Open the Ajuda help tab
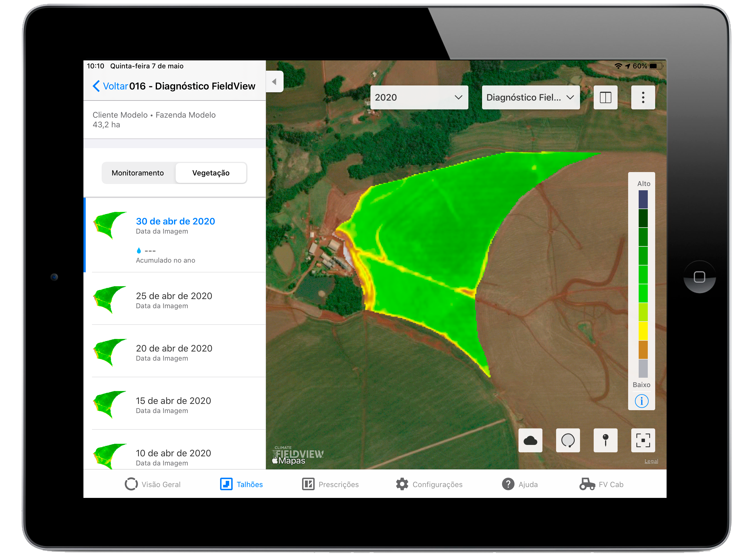 [x=520, y=485]
